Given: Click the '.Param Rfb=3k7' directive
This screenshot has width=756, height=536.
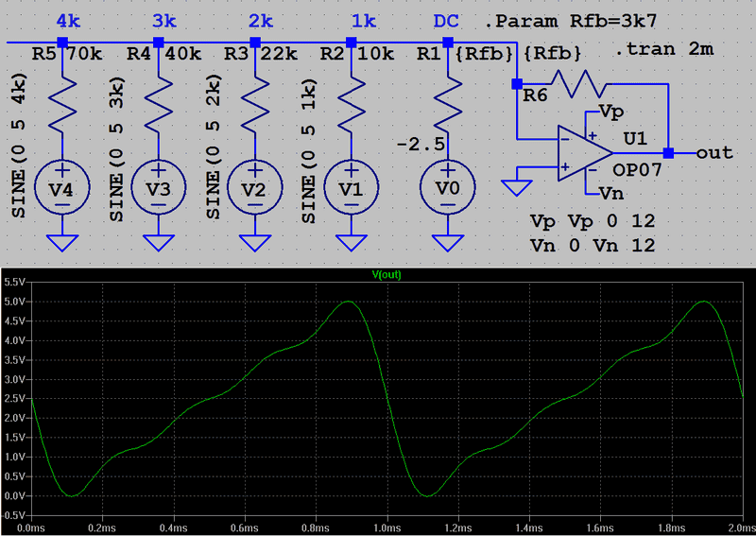Looking at the screenshot, I should click(x=571, y=21).
